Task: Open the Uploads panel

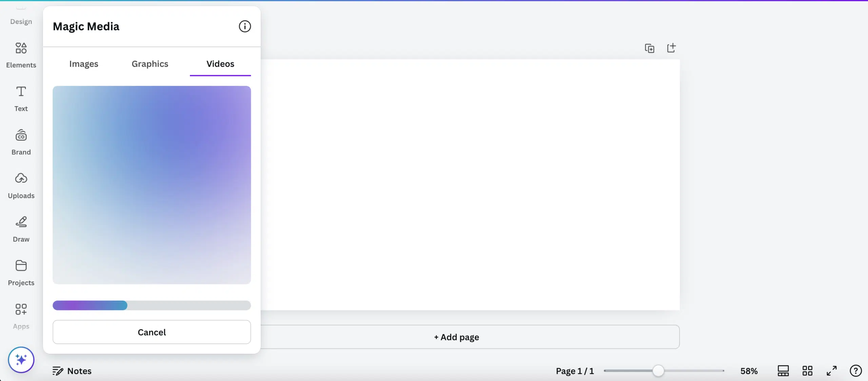Action: [21, 186]
